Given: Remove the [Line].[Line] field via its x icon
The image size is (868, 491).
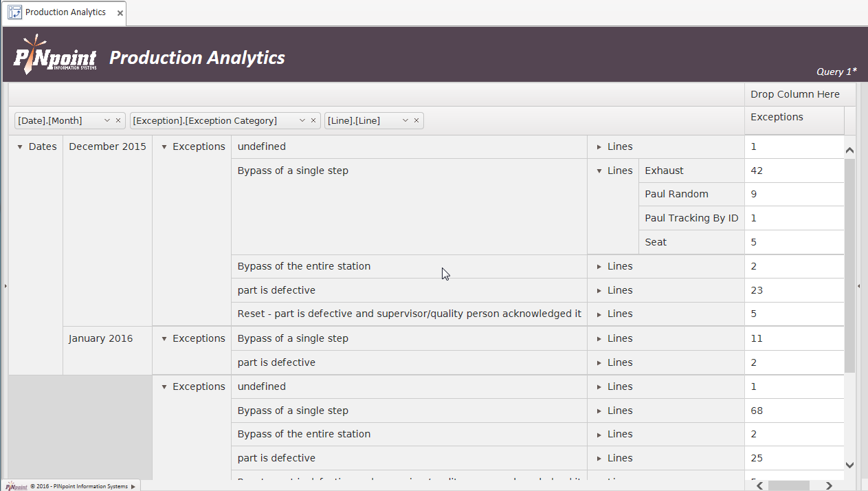Looking at the screenshot, I should (416, 120).
